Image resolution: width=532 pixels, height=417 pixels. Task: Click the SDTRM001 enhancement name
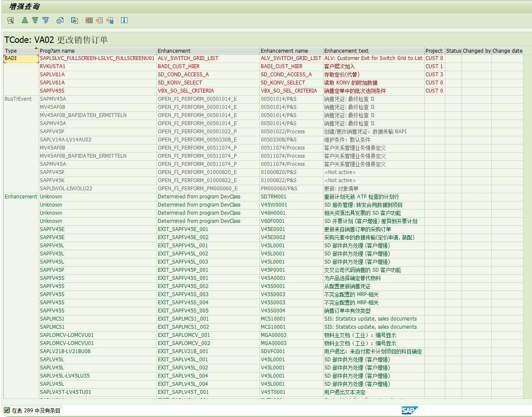click(x=291, y=197)
